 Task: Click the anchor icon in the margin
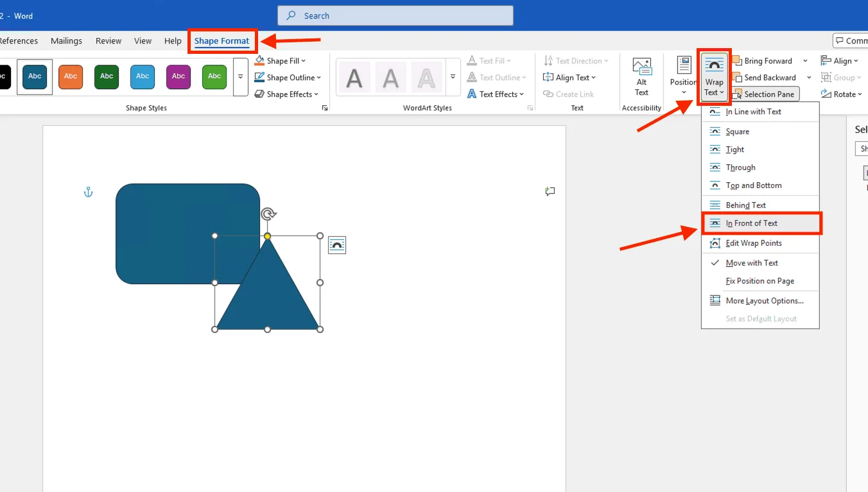pos(89,192)
